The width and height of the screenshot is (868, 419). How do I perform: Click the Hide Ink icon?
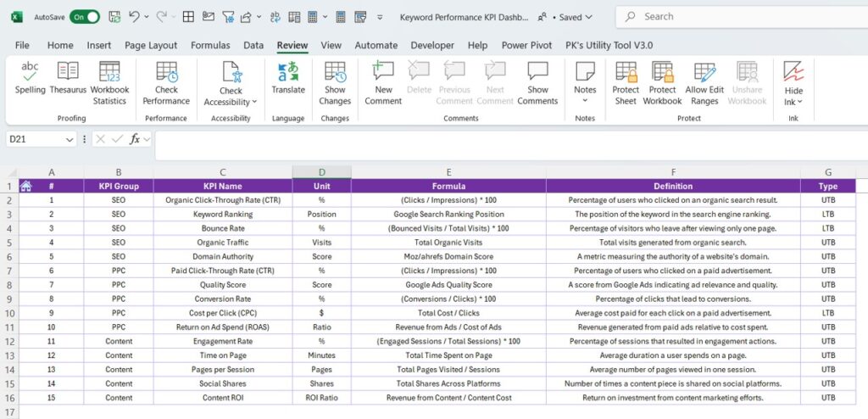click(x=793, y=73)
